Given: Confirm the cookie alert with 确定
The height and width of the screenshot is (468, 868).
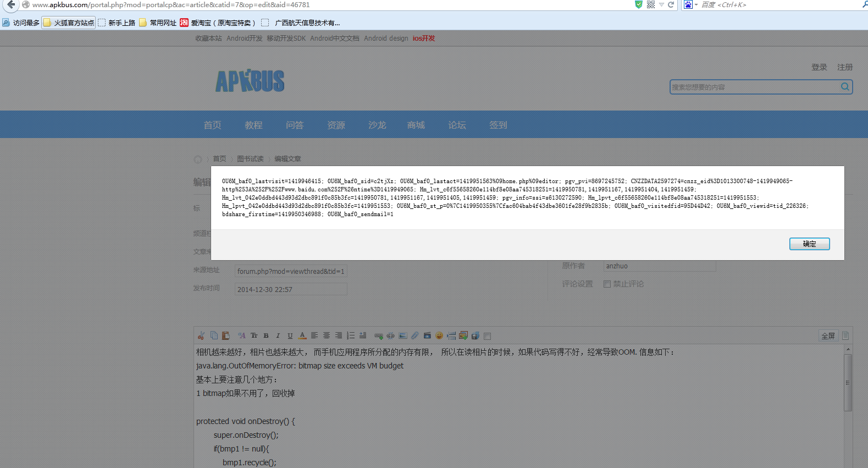Looking at the screenshot, I should click(810, 244).
